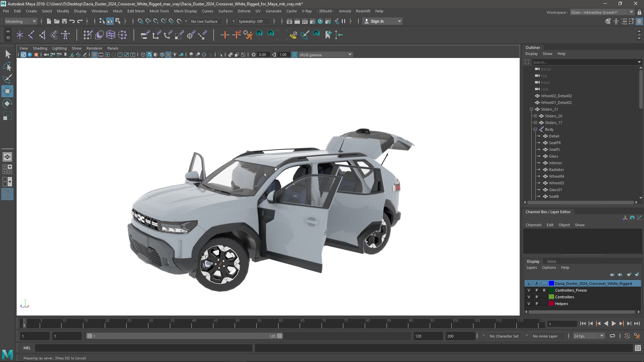
Task: Click the Layers menu in layer editor
Action: coord(532,267)
